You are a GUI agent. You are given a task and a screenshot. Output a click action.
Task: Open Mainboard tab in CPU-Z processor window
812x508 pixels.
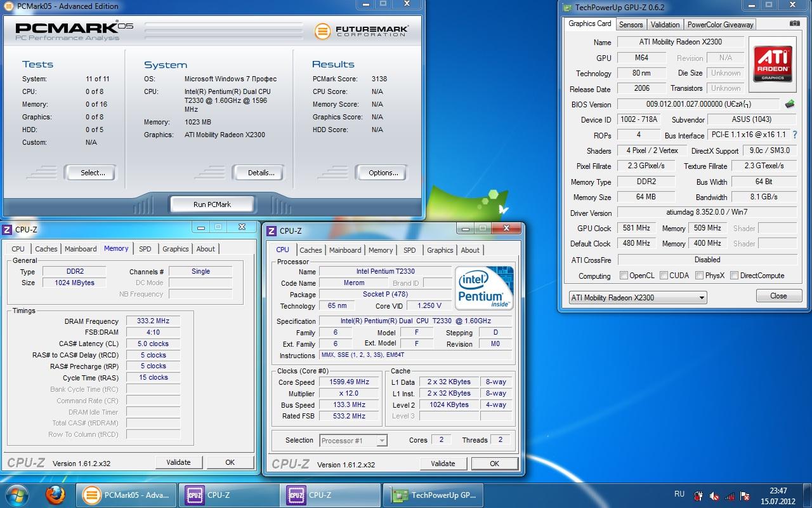345,250
